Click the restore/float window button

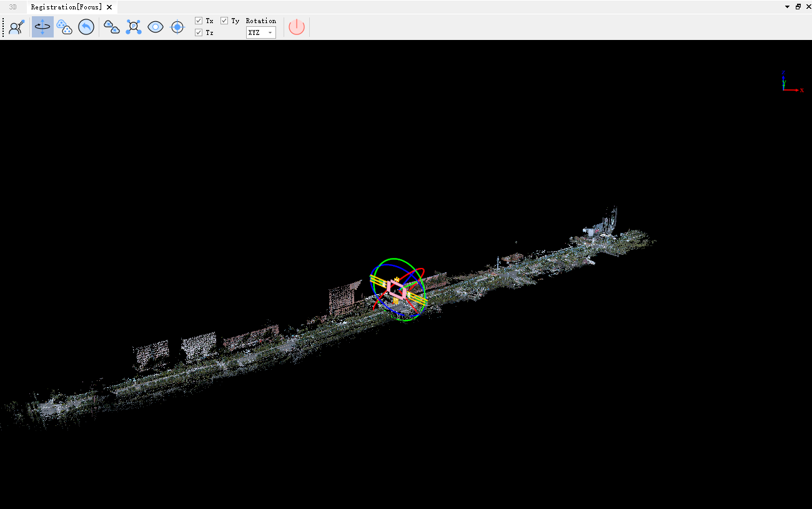click(798, 7)
